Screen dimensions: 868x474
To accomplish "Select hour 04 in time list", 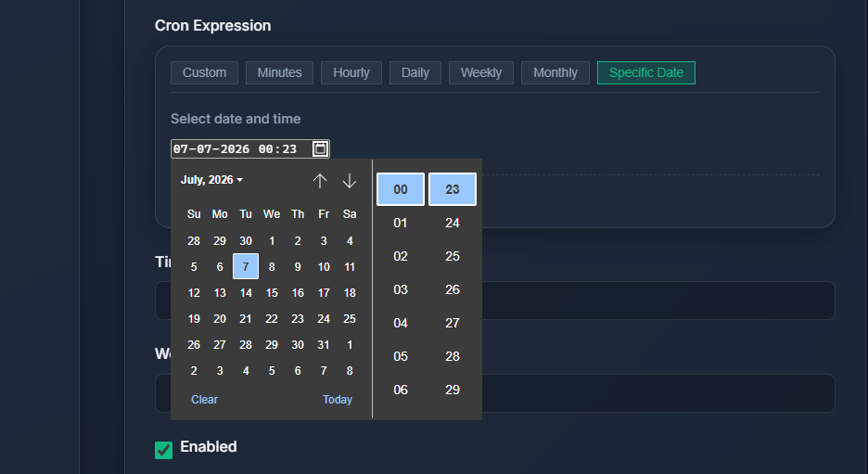I will point(401,323).
